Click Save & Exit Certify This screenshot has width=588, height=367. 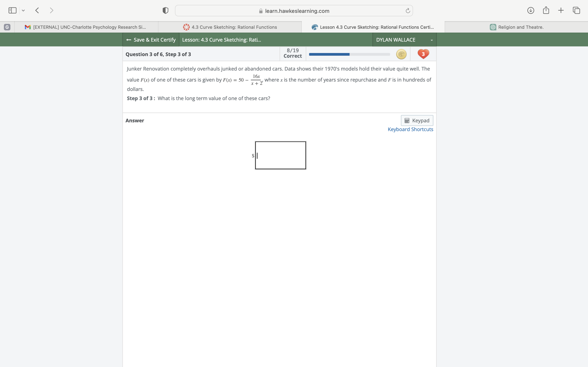151,40
